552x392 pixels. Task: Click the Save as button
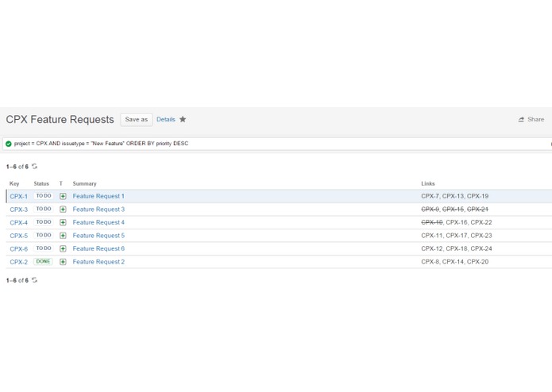click(x=137, y=120)
